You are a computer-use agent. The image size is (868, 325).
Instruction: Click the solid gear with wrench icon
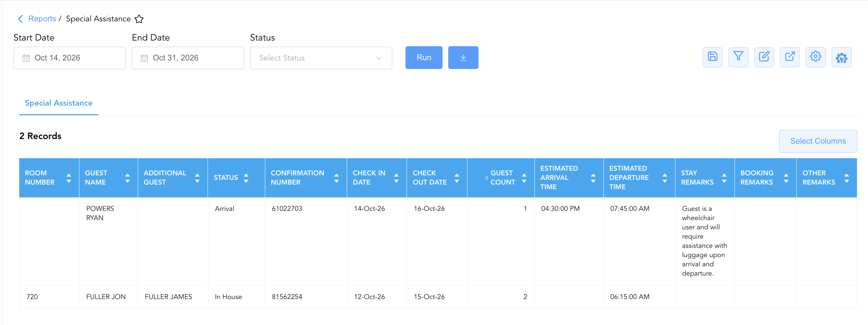(x=842, y=57)
